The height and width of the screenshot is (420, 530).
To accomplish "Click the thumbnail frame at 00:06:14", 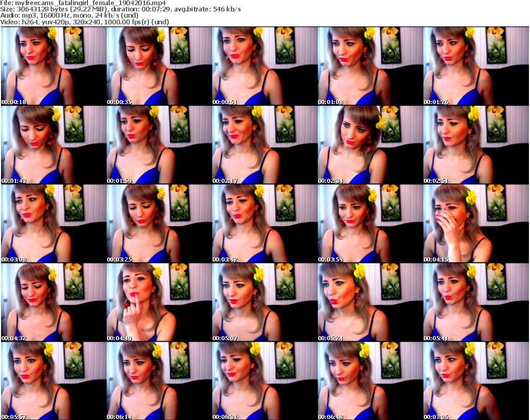I will tap(159, 381).
